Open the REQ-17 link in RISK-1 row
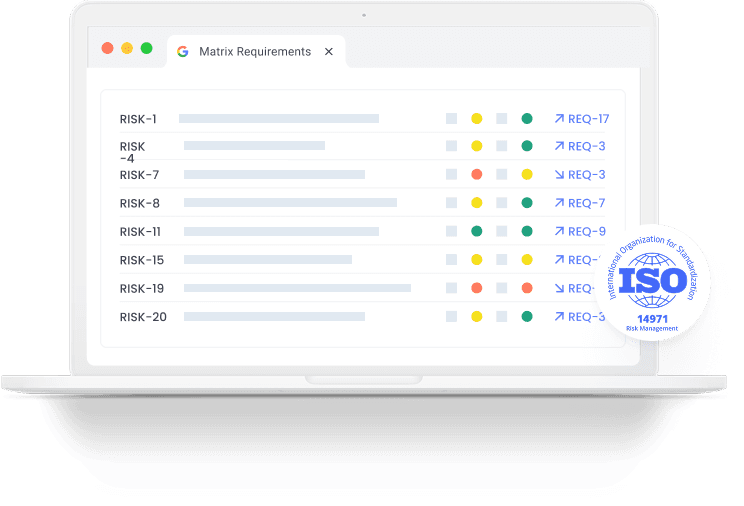This screenshot has width=744, height=506. pos(588,119)
